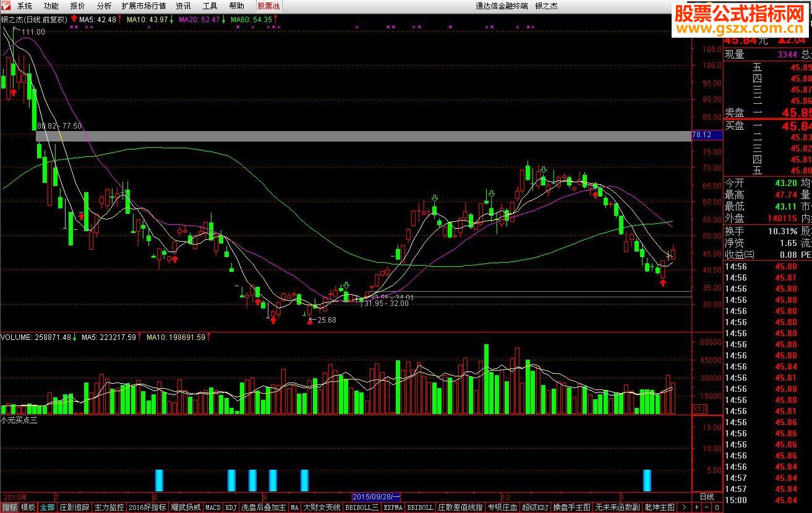Click the 卖盘 一 price 45.85

point(797,112)
